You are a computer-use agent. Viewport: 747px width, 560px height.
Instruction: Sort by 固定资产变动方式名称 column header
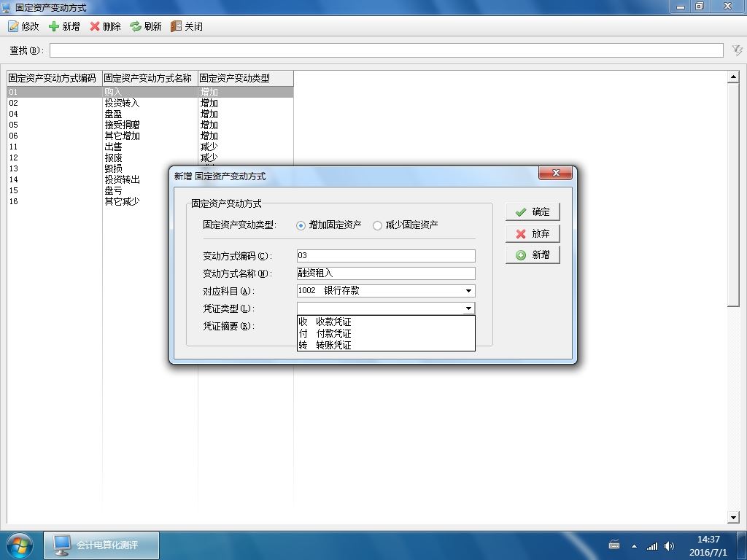tap(150, 78)
